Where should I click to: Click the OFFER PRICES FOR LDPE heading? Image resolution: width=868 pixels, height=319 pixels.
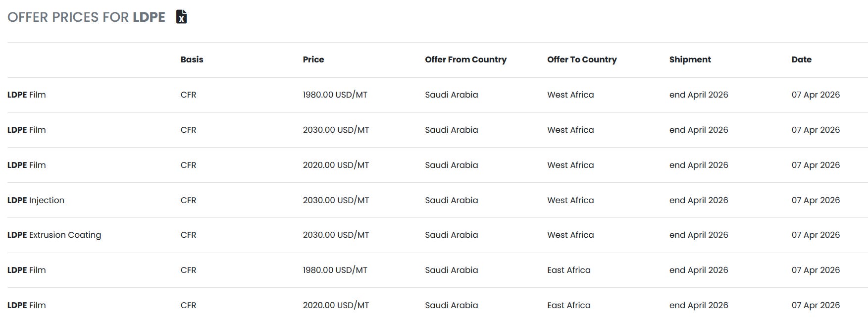pos(86,17)
